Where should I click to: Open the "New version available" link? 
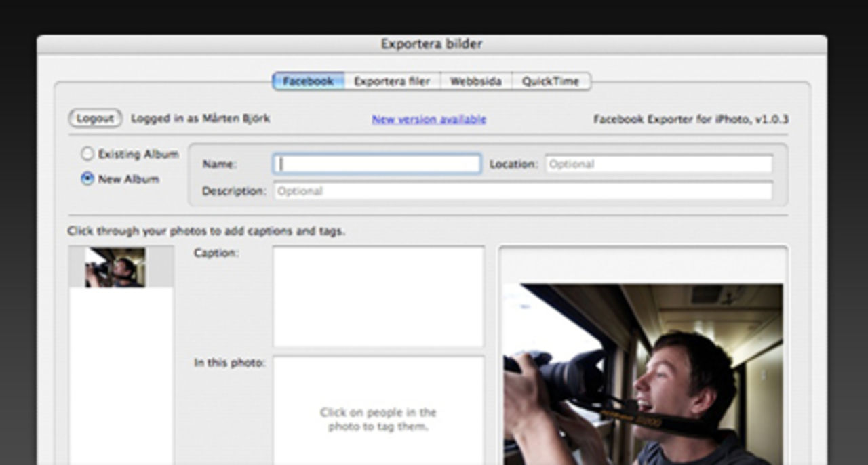(427, 119)
